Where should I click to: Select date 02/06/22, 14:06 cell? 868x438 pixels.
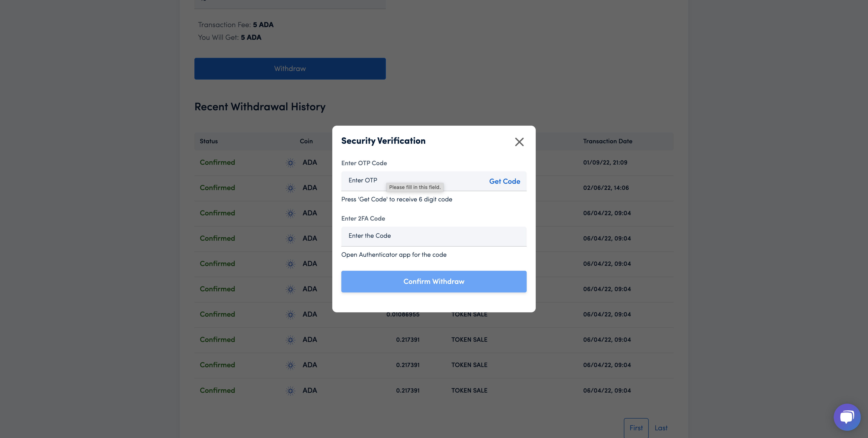click(606, 188)
